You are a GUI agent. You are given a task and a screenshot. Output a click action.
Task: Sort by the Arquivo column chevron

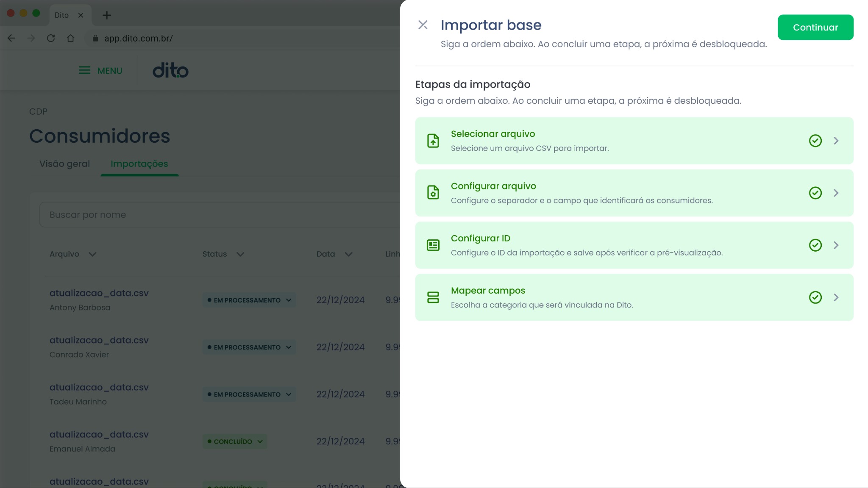pos(92,254)
